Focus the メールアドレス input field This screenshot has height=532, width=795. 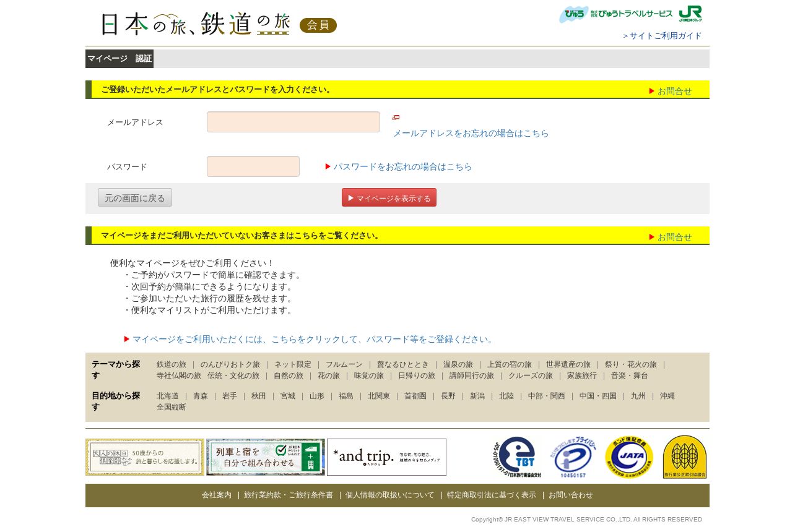293,122
